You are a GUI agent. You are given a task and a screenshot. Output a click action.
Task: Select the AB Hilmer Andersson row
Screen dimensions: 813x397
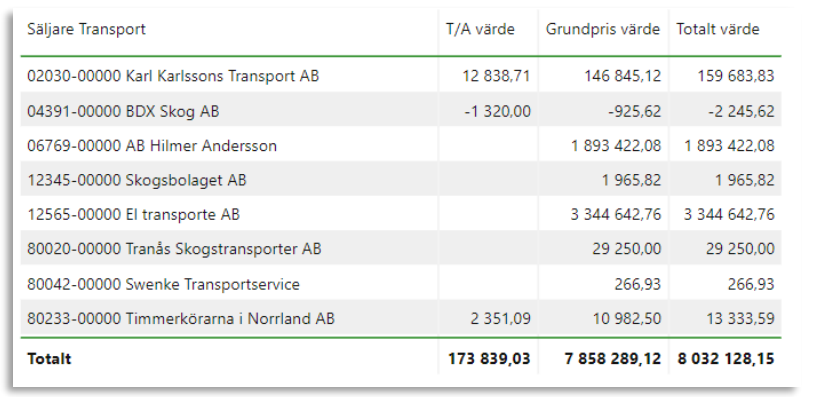pyautogui.click(x=401, y=146)
